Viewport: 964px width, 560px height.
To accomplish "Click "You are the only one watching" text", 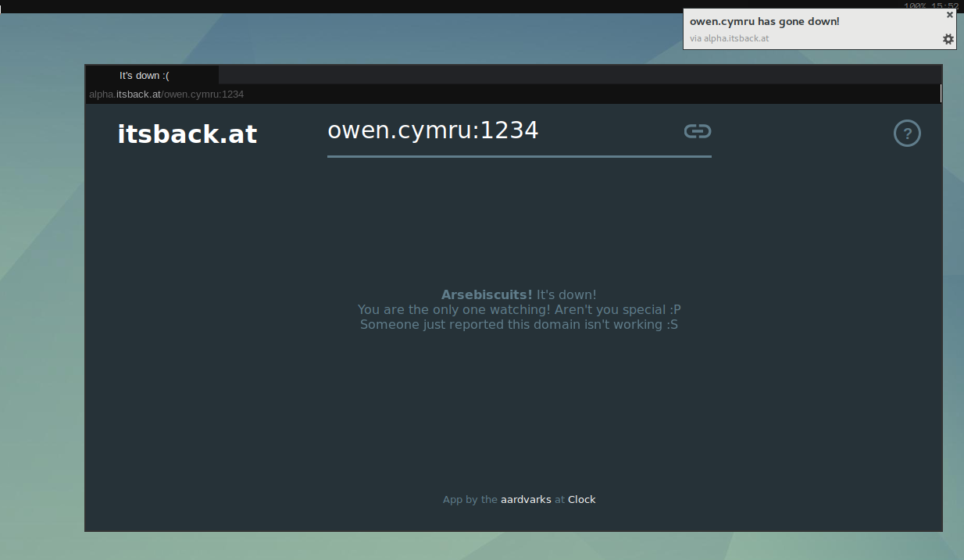I will (x=453, y=309).
